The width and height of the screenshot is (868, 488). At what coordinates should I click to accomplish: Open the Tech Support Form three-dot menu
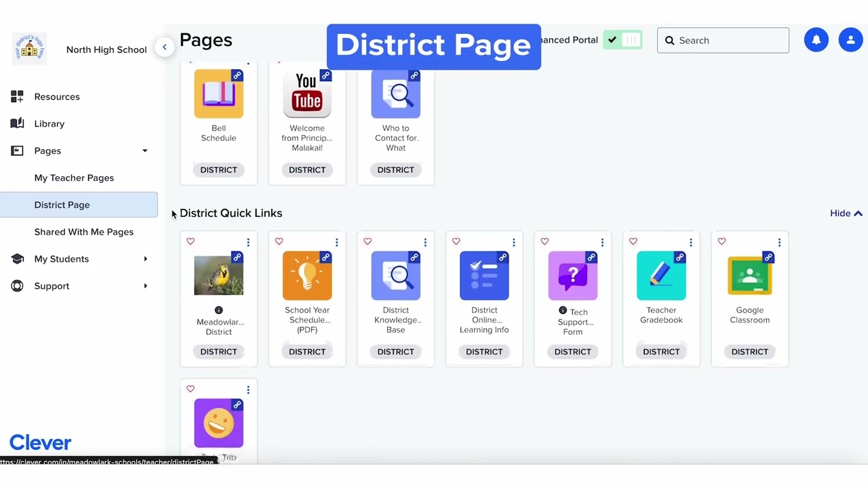(602, 242)
